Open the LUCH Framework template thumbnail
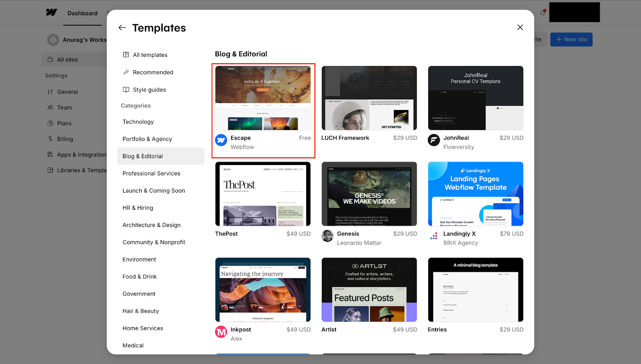The image size is (641, 364). click(x=369, y=98)
